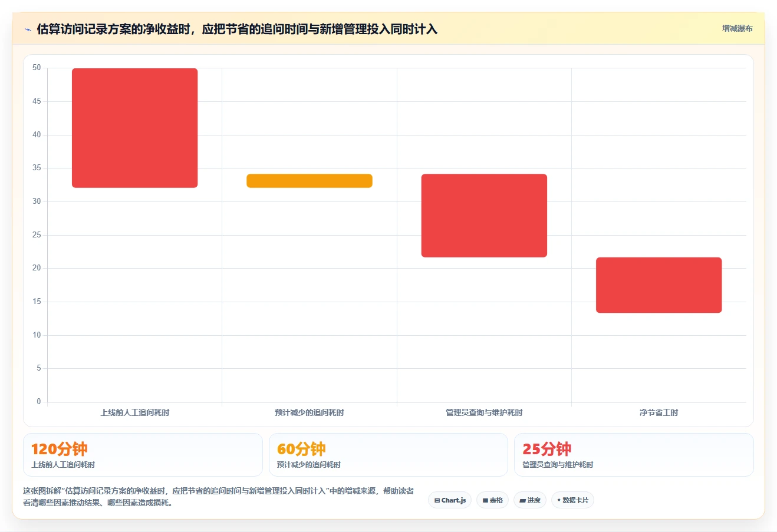Click the 表格 chip
The width and height of the screenshot is (777, 532).
(x=492, y=500)
